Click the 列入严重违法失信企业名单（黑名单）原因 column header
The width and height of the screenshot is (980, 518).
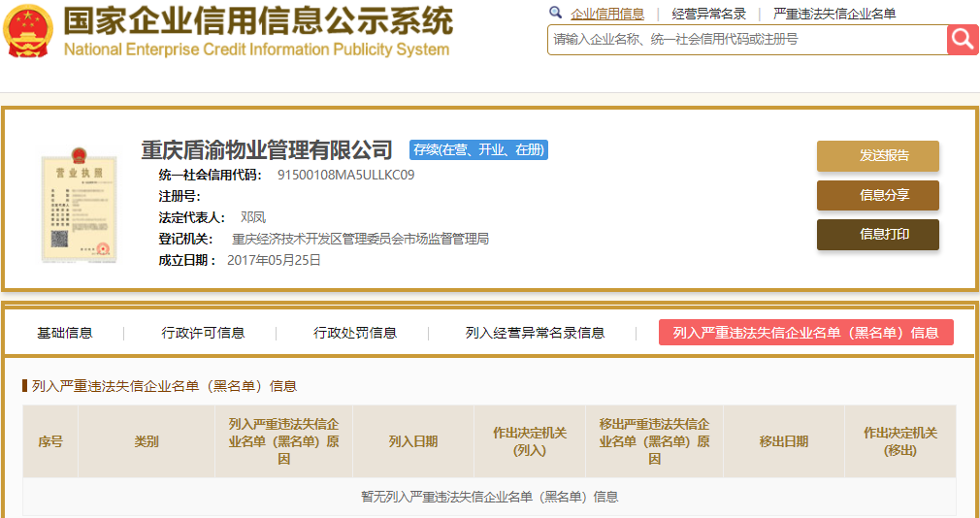(x=283, y=441)
